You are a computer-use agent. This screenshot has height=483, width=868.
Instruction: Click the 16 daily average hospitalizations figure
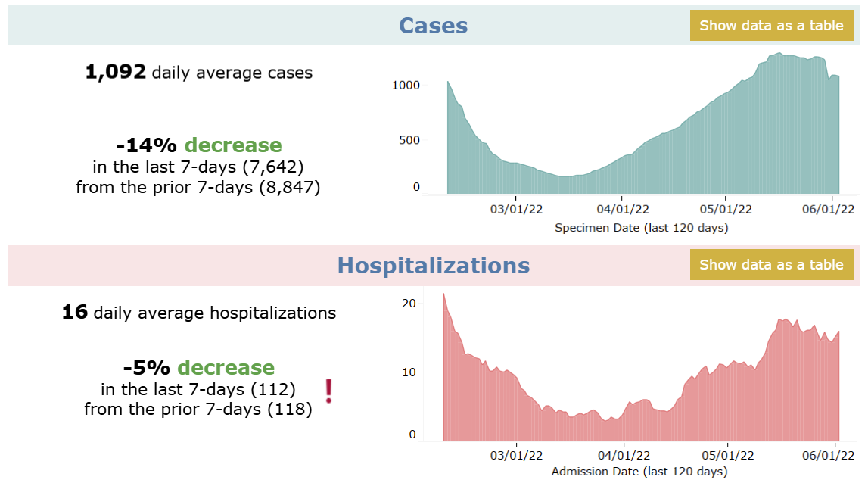pos(76,313)
